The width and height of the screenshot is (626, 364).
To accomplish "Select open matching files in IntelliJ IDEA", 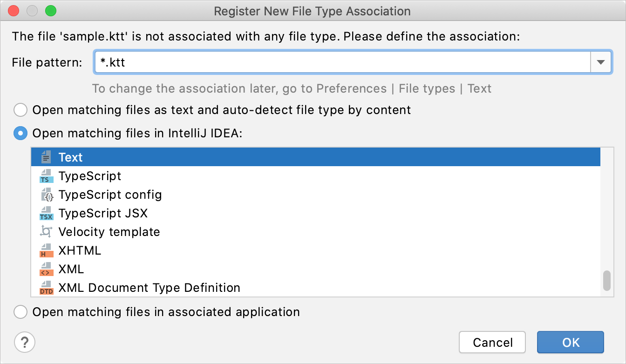I will (20, 134).
